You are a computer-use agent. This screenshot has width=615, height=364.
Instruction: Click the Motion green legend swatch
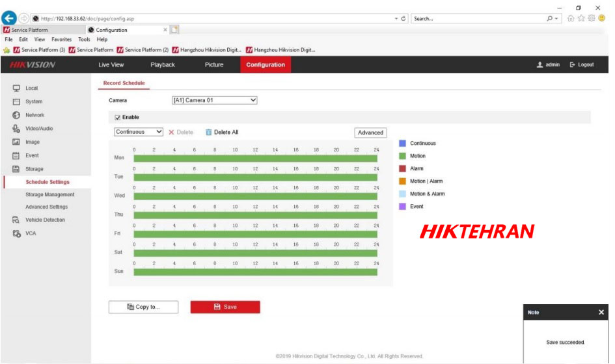tap(402, 156)
